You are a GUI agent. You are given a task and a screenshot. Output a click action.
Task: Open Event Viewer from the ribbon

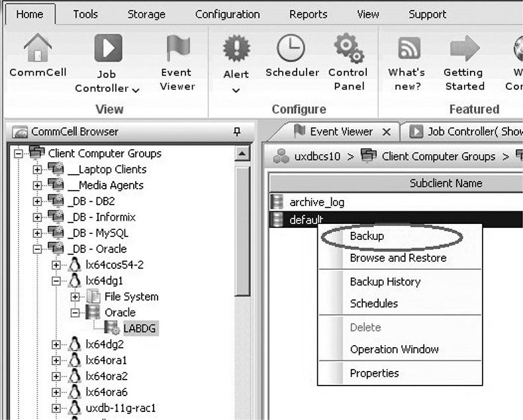pos(178,48)
